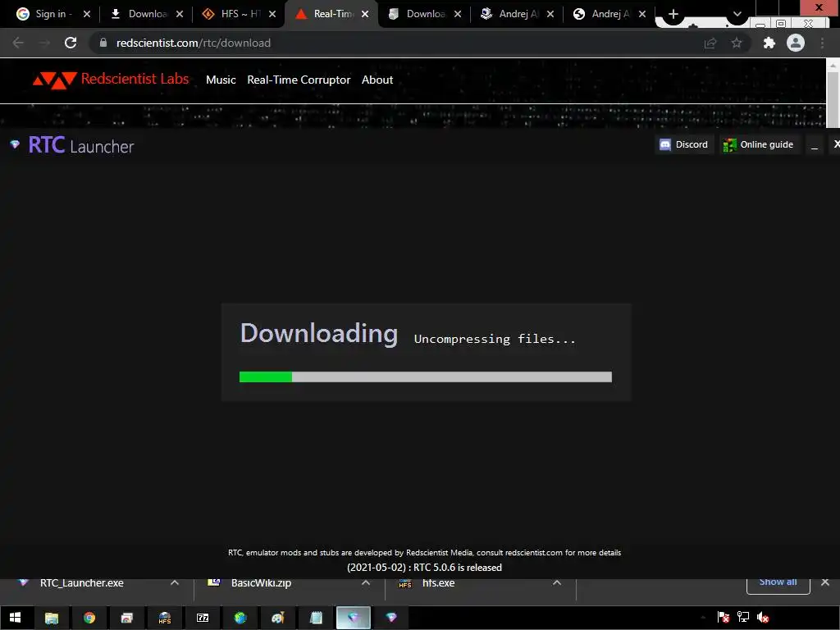Open the Notepad taskbar icon
This screenshot has height=630, width=840.
pyautogui.click(x=316, y=618)
